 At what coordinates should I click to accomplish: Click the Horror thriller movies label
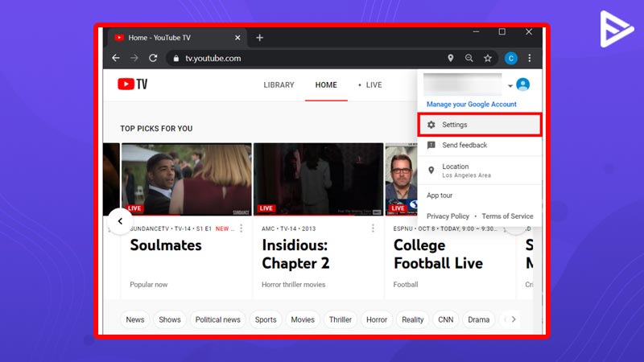(293, 285)
